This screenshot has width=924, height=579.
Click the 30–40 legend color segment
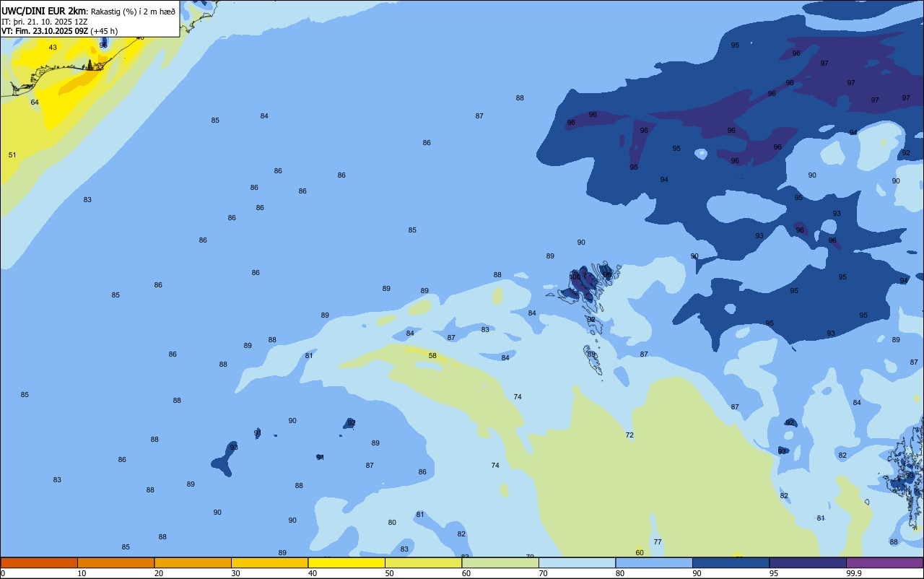(x=269, y=562)
